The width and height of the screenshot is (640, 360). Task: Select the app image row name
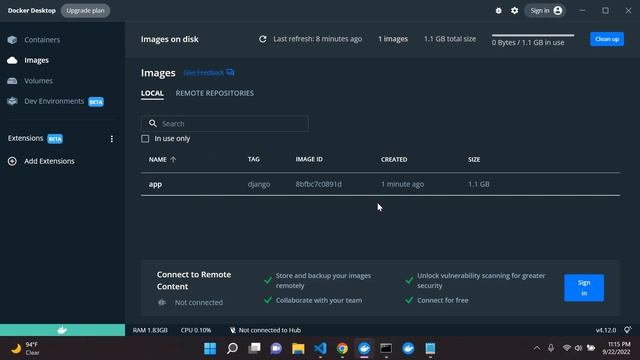tap(155, 184)
